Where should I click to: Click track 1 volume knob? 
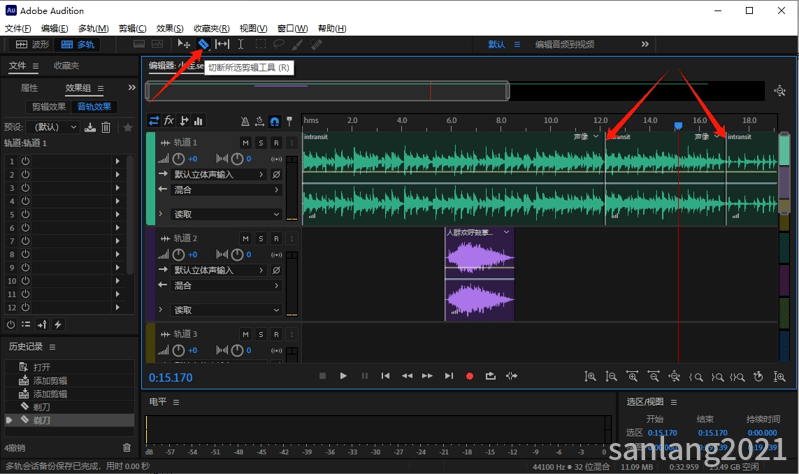[x=178, y=159]
